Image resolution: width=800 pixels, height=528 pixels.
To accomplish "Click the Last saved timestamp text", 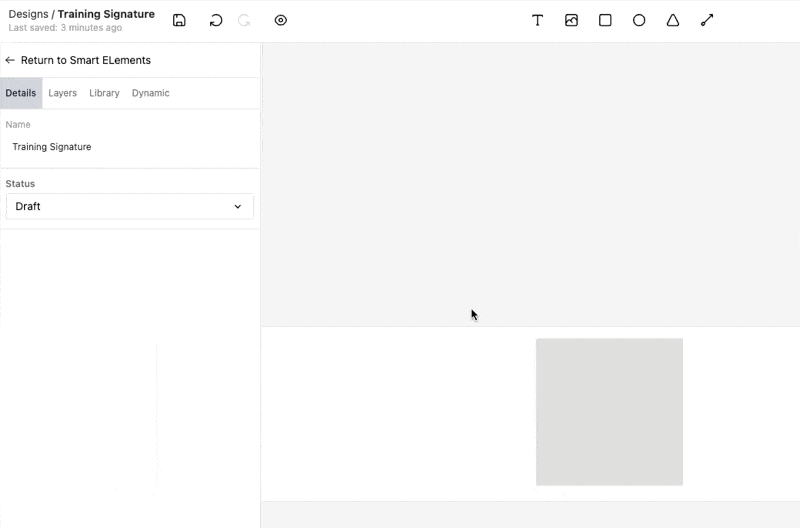I will pos(65,28).
